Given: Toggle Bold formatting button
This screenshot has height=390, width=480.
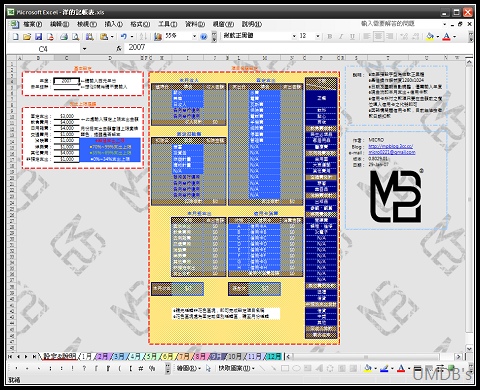Looking at the screenshot, I should [329, 36].
